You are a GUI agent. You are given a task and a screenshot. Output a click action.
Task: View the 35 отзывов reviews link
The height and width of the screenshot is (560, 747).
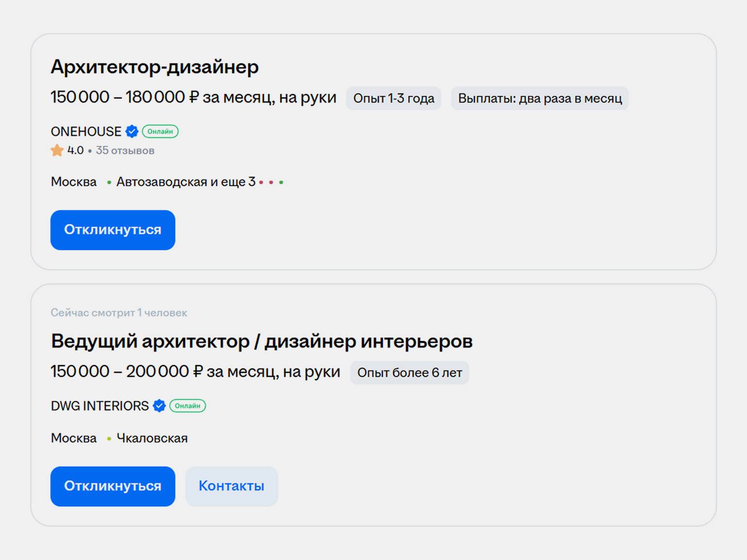tap(125, 151)
